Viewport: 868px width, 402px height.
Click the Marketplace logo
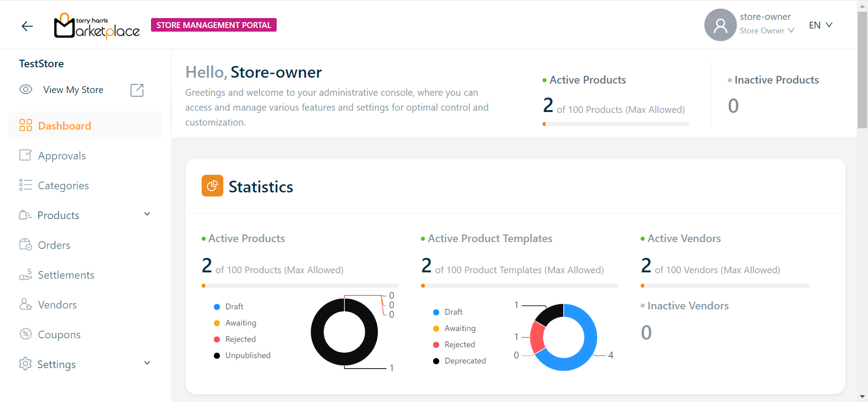click(x=97, y=26)
